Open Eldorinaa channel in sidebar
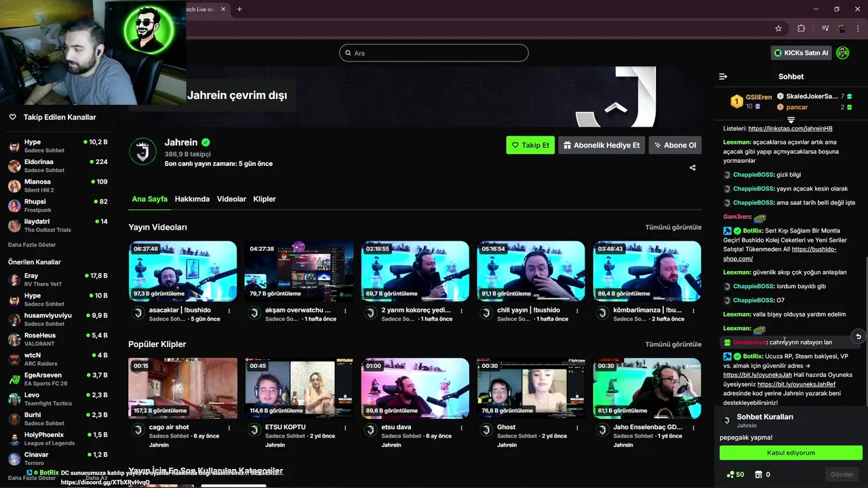 coord(58,166)
